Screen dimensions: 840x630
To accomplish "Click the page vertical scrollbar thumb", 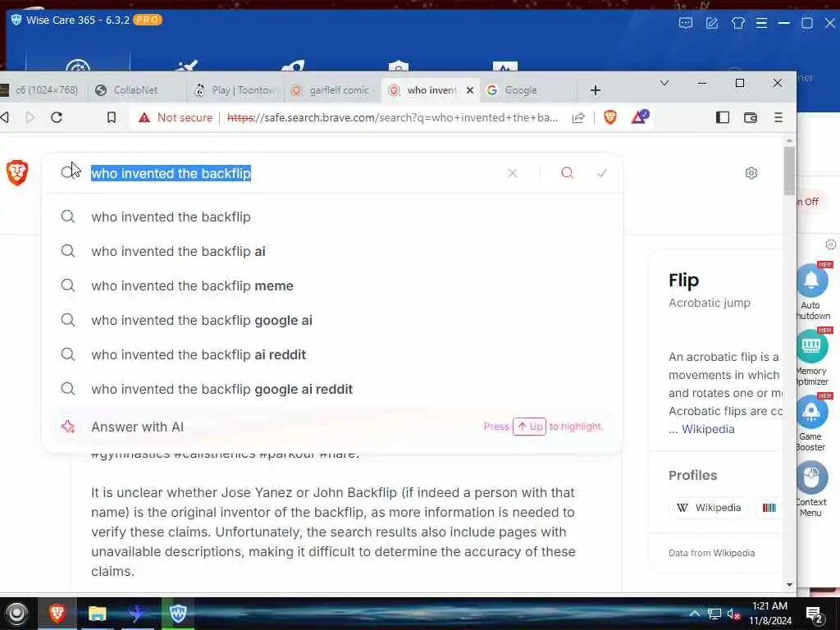I will [x=789, y=171].
